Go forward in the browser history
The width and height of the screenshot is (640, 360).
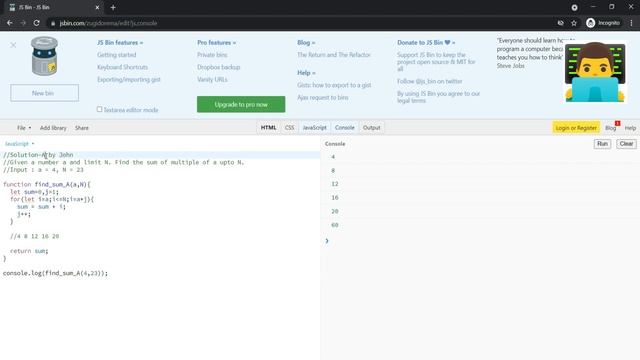[23, 23]
